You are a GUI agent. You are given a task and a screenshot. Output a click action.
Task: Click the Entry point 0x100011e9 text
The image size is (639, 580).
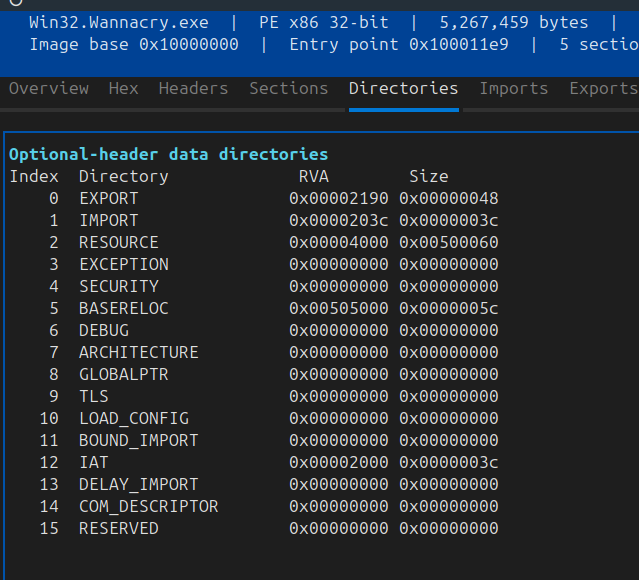[x=399, y=44]
